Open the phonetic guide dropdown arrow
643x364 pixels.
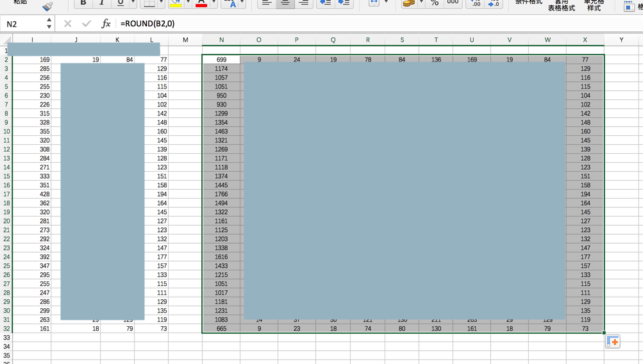coord(242,3)
